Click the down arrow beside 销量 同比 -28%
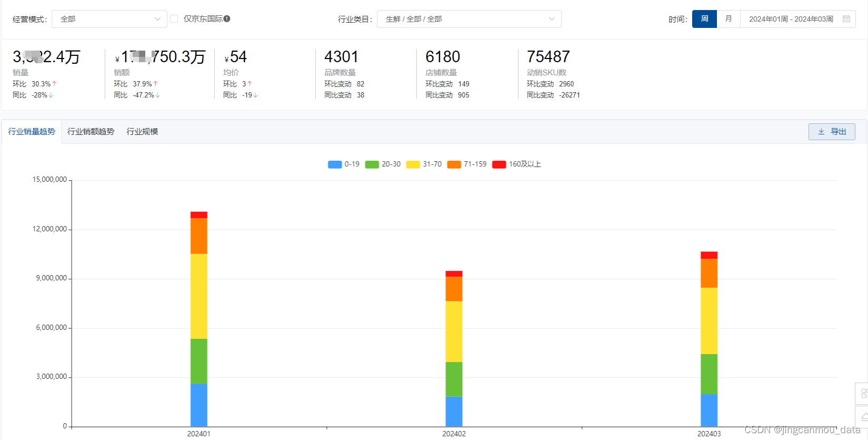Viewport: 868px width, 440px height. click(x=51, y=95)
